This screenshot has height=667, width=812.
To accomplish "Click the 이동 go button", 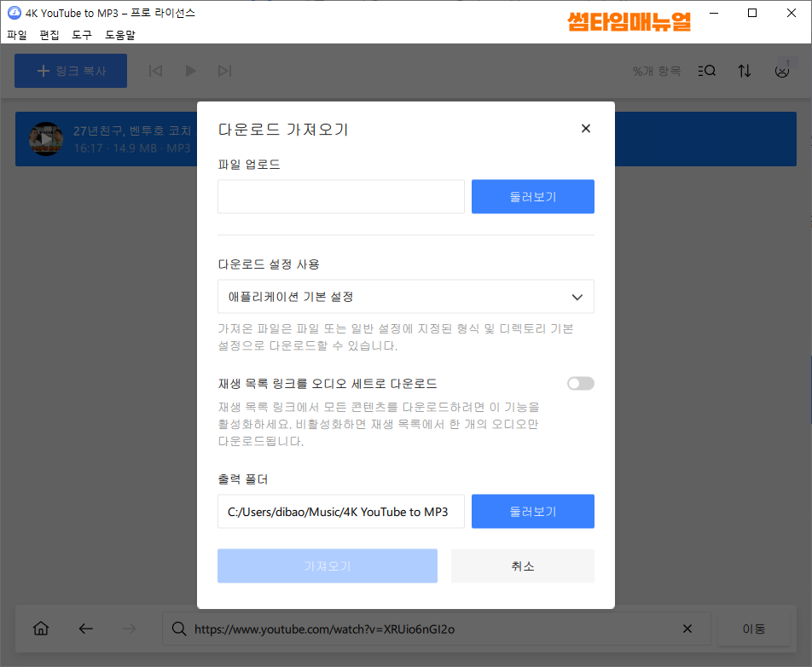I will 753,629.
